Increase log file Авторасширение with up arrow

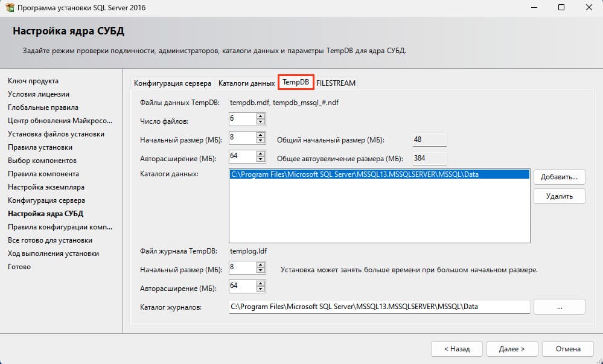[x=261, y=283]
